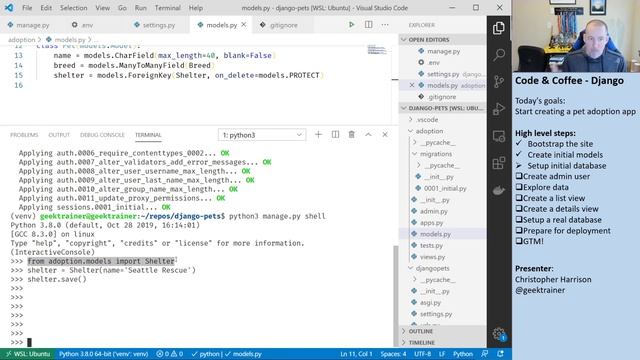Image resolution: width=640 pixels, height=360 pixels.
Task: Click the editor minimap preview
Action: coord(377,50)
